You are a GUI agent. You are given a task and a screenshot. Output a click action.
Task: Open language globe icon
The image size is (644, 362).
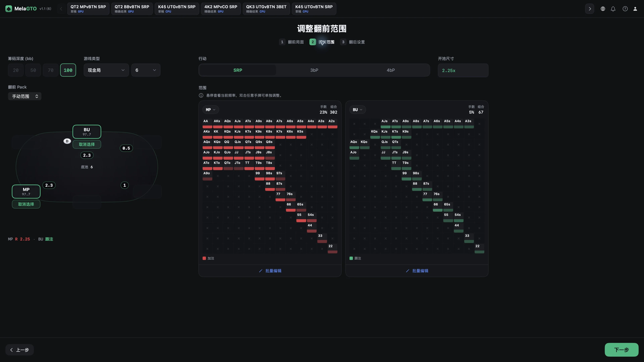click(603, 9)
